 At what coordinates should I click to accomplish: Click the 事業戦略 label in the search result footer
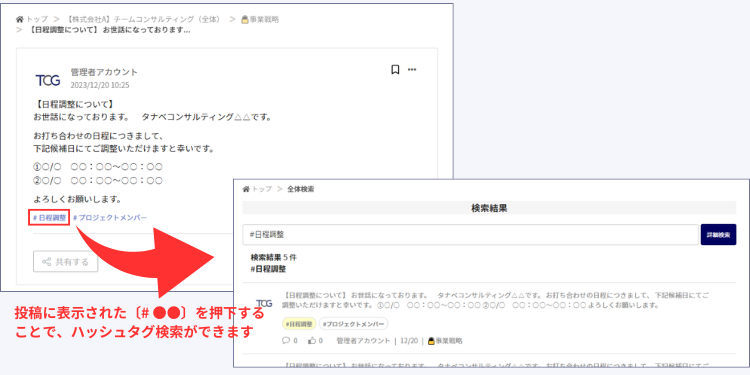pyautogui.click(x=445, y=341)
